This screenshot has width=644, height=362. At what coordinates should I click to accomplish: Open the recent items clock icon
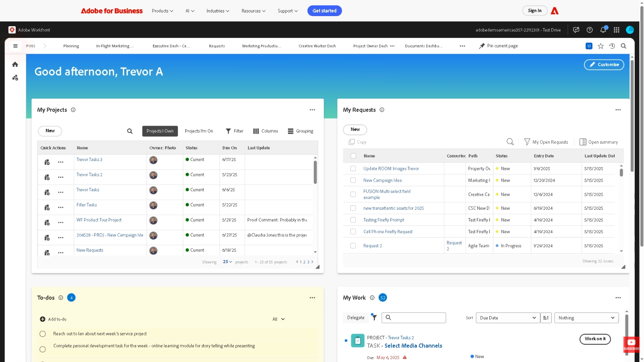point(612,46)
